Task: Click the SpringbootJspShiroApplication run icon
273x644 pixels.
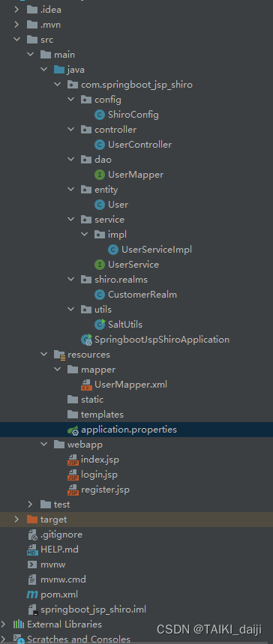Action: (x=86, y=340)
